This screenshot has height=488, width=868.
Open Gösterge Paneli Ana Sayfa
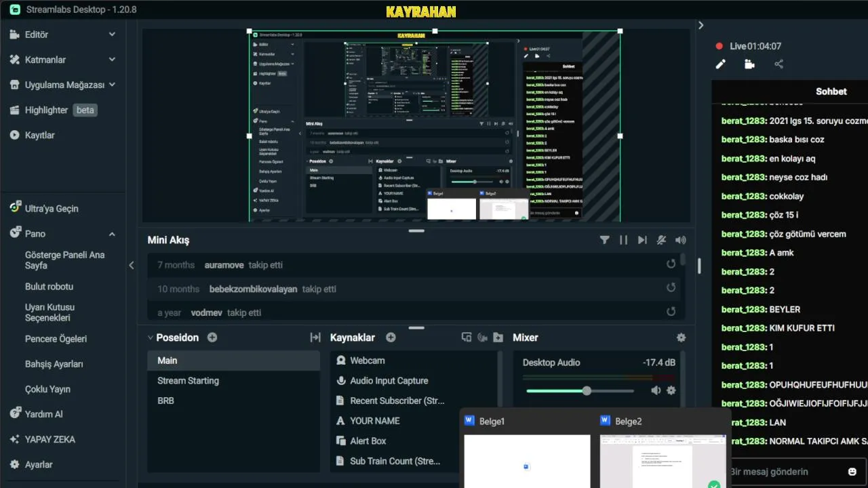point(65,260)
